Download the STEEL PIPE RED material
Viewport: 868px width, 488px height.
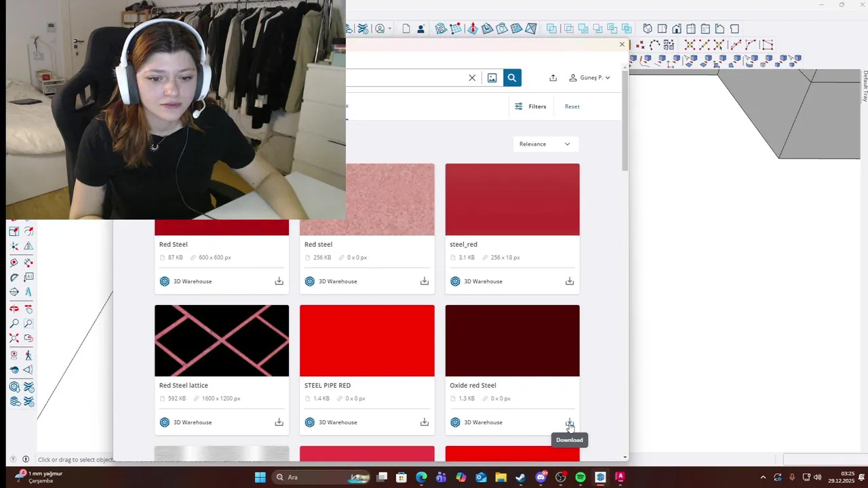click(x=425, y=422)
